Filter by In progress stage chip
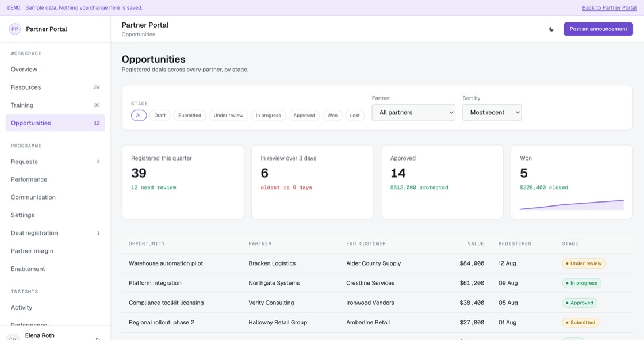 [x=268, y=116]
